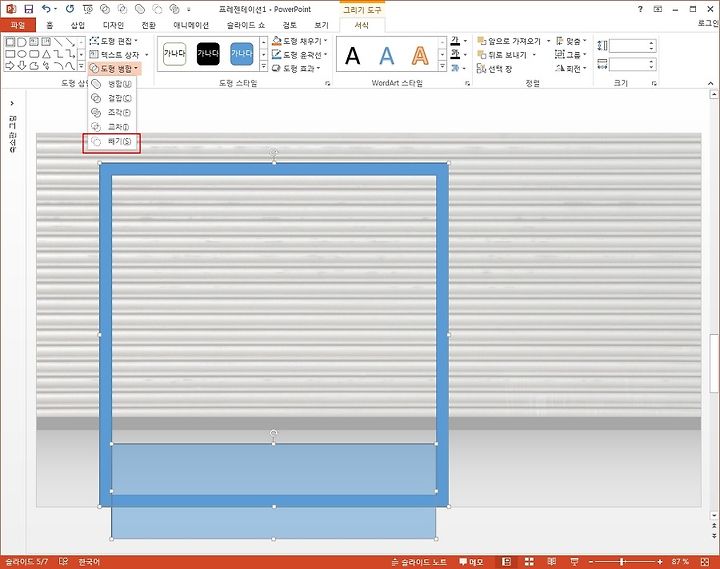
Task: Select 빼기(S) Subtract from merge menu
Action: pos(112,141)
